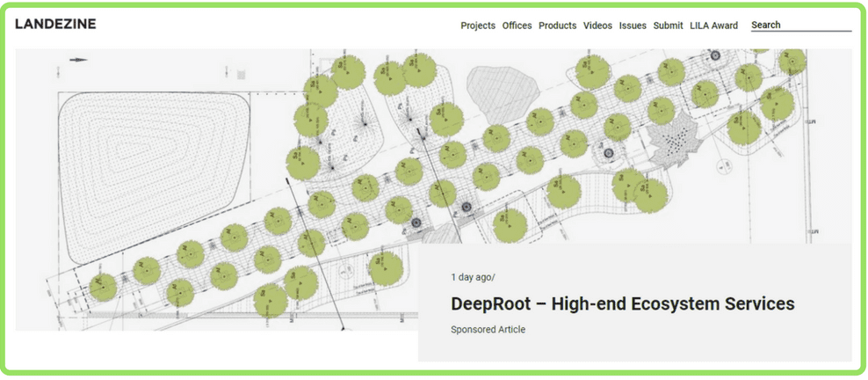Go to the Offices section
868x380 pixels.
pyautogui.click(x=517, y=26)
